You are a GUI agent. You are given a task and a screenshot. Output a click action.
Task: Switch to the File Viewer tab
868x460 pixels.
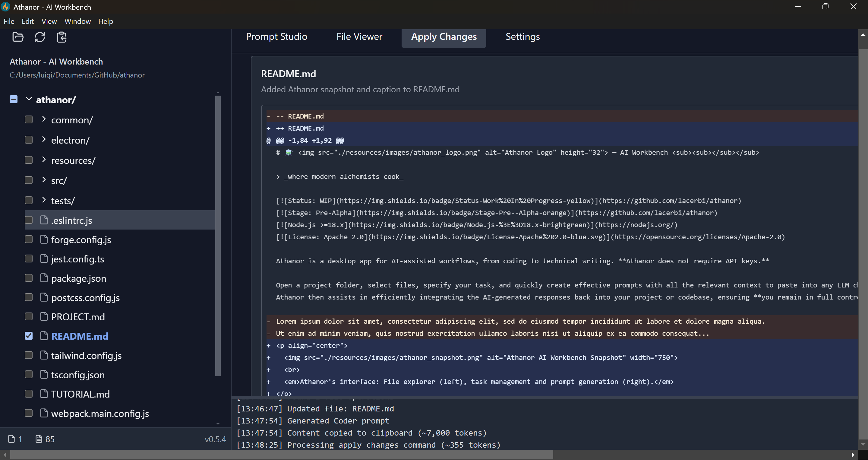359,36
